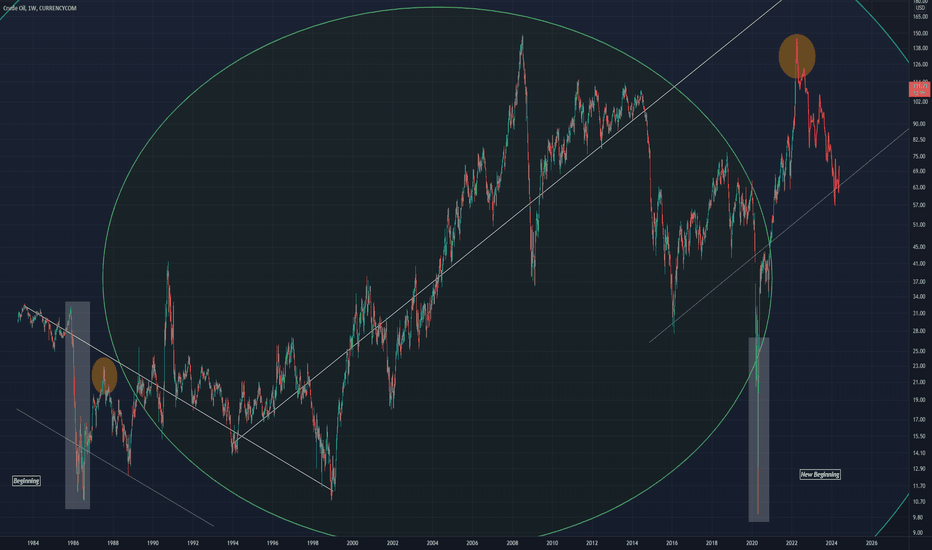
Task: Select the gray rectangle highlighting the 2020 crash
Action: point(758,430)
